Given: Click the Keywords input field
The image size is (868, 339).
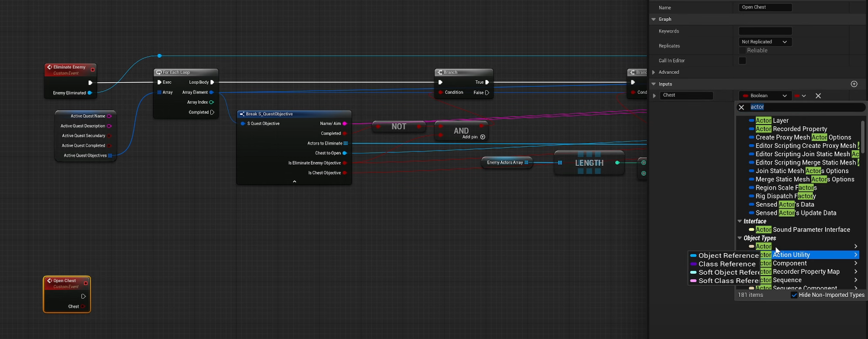Looking at the screenshot, I should (x=765, y=31).
